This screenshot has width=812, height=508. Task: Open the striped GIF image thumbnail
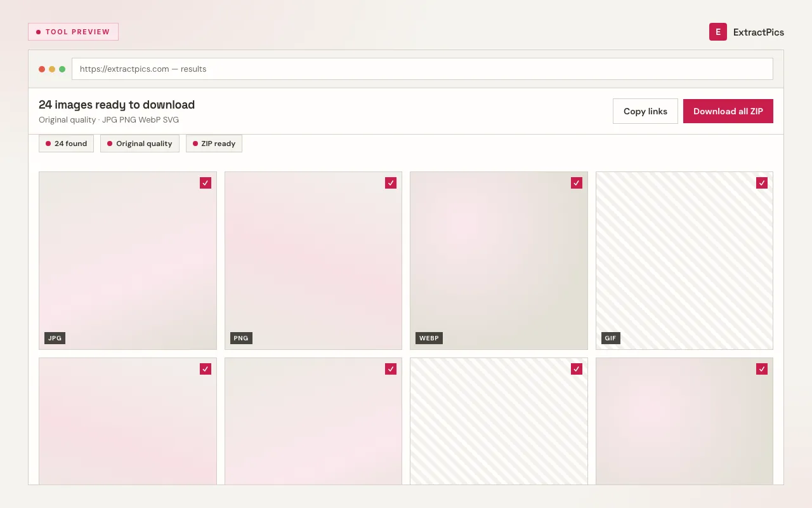point(684,260)
